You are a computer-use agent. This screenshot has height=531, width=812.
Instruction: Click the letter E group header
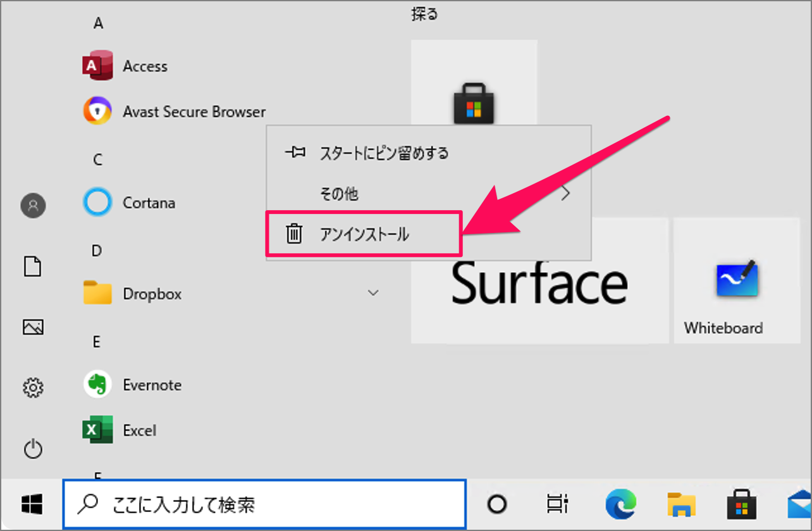[x=97, y=342]
